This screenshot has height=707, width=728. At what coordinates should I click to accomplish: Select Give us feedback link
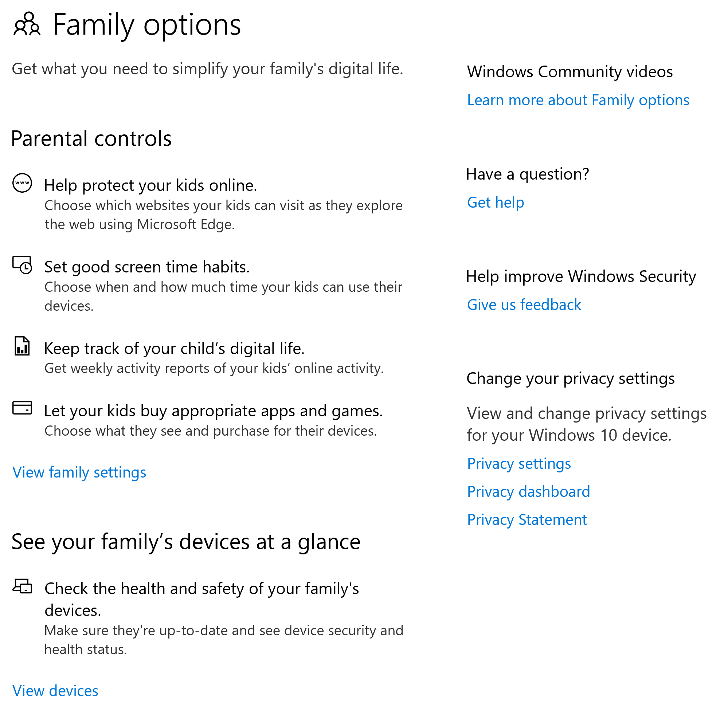[x=524, y=305]
